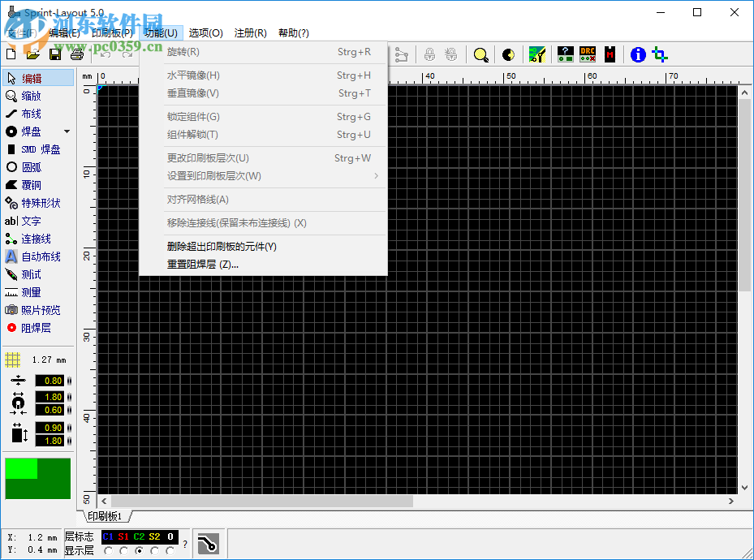Select the 编辑 pointer tool
The height and width of the screenshot is (560, 754).
coord(38,79)
